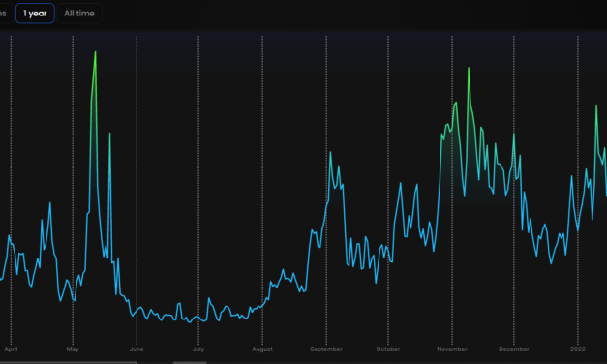Screen dimensions: 607x364
Task: Click the December axis label
Action: (x=514, y=349)
